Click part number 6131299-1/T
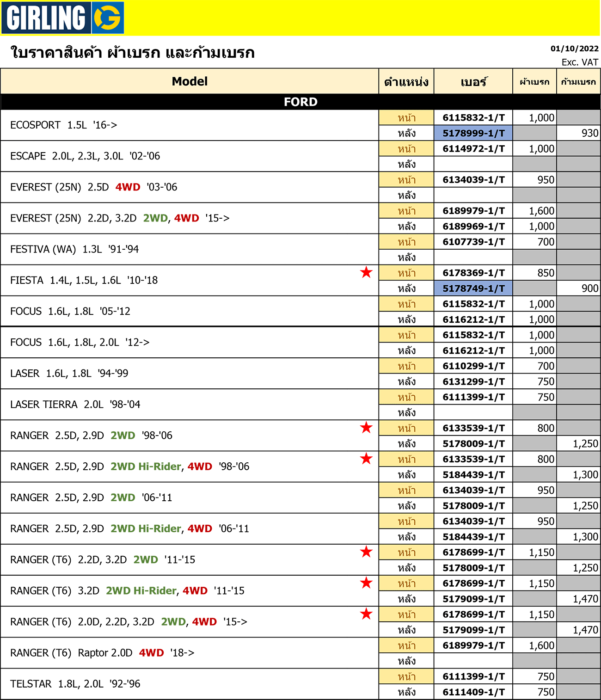Image resolution: width=601 pixels, height=700 pixels. [473, 382]
